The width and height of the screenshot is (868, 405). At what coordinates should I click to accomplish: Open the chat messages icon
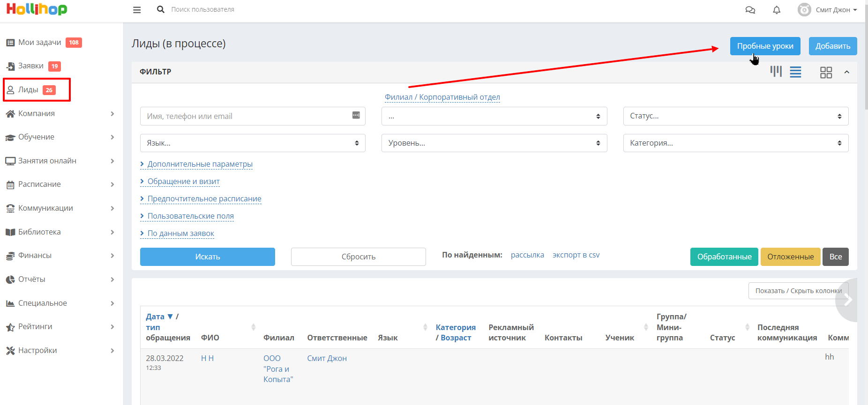(750, 10)
